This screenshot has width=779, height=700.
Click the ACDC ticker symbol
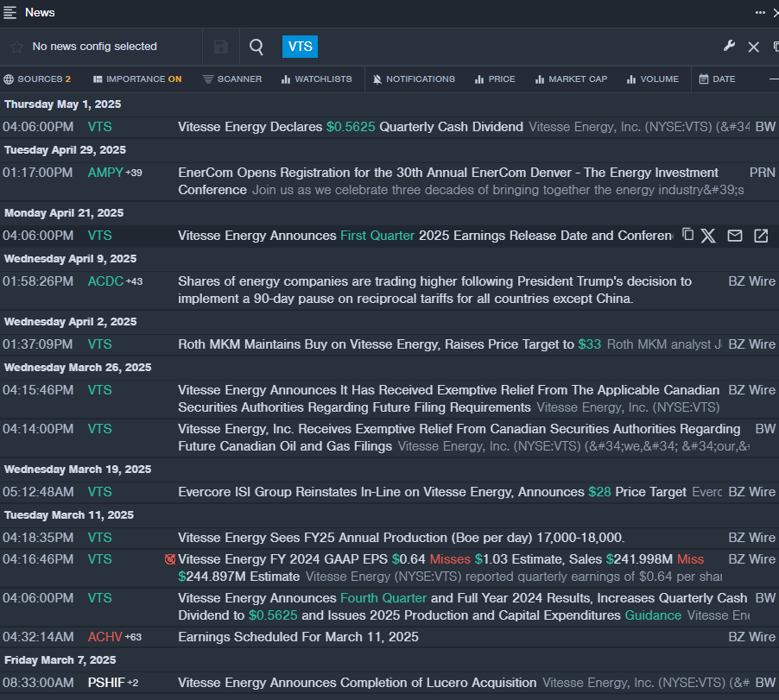105,281
